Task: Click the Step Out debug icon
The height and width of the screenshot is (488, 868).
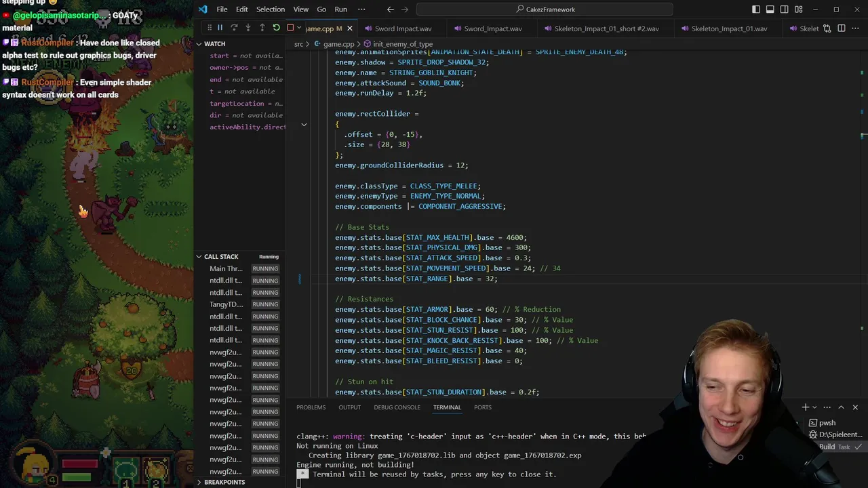Action: 262,28
